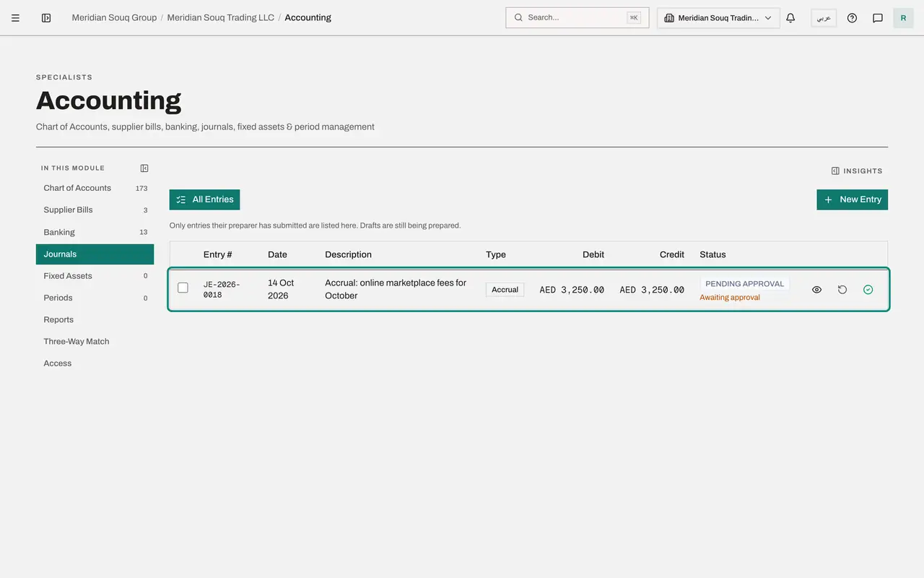This screenshot has height=578, width=924.
Task: Create a New Entry
Action: [852, 199]
